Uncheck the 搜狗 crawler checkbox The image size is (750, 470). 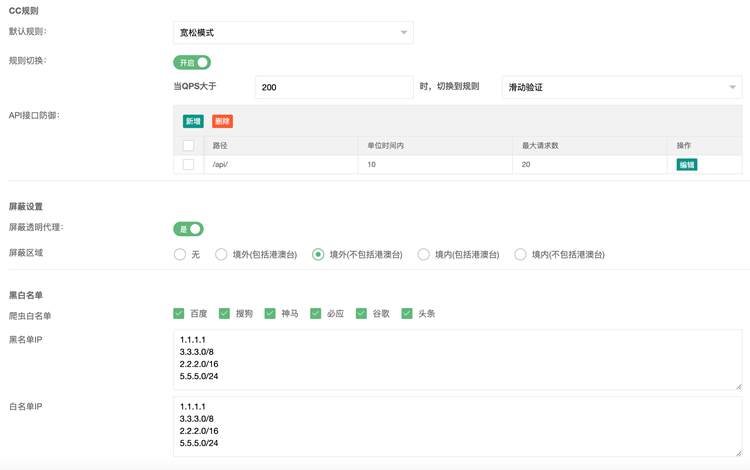pos(225,313)
